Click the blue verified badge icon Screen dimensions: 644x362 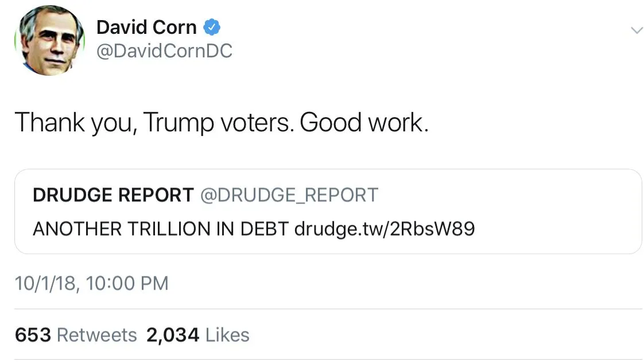pos(213,27)
